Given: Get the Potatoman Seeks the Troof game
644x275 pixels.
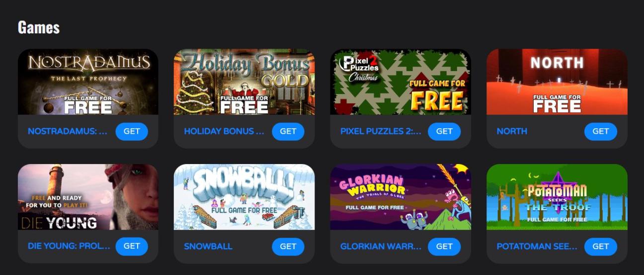Looking at the screenshot, I should 601,246.
